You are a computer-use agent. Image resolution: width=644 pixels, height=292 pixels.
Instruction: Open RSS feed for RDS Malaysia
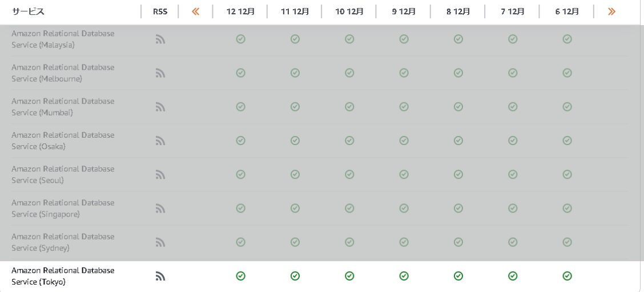click(160, 39)
